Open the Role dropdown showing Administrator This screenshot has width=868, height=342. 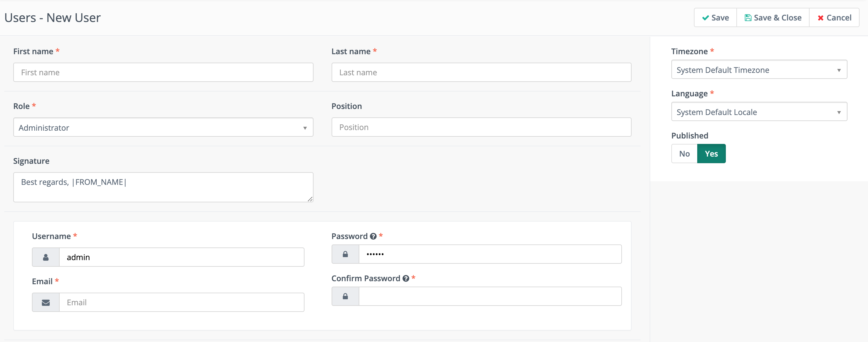click(163, 127)
